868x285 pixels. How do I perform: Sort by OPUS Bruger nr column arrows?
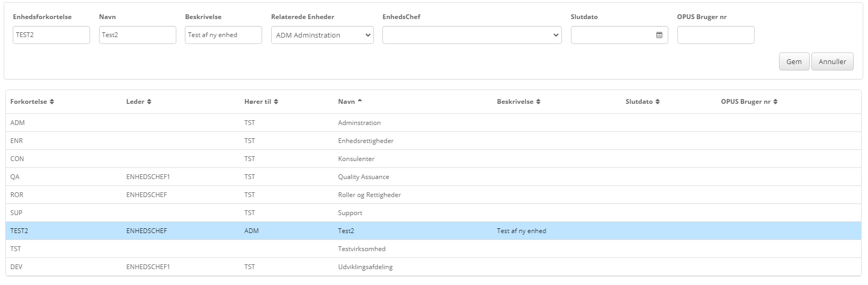click(775, 102)
